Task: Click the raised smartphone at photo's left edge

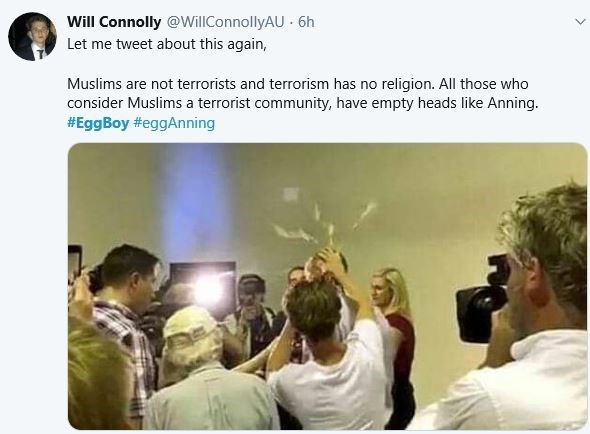Action: pos(75,261)
